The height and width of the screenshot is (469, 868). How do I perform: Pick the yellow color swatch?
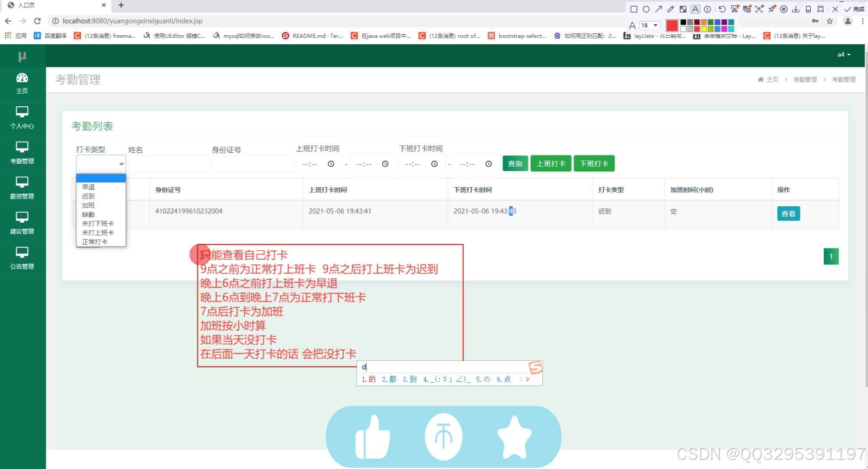[704, 29]
